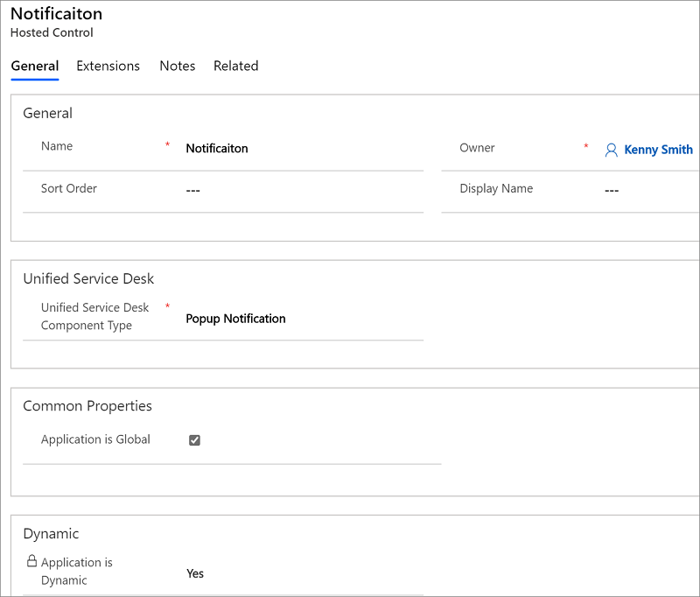This screenshot has width=700, height=597.
Task: Click the Application is Global label
Action: click(95, 439)
